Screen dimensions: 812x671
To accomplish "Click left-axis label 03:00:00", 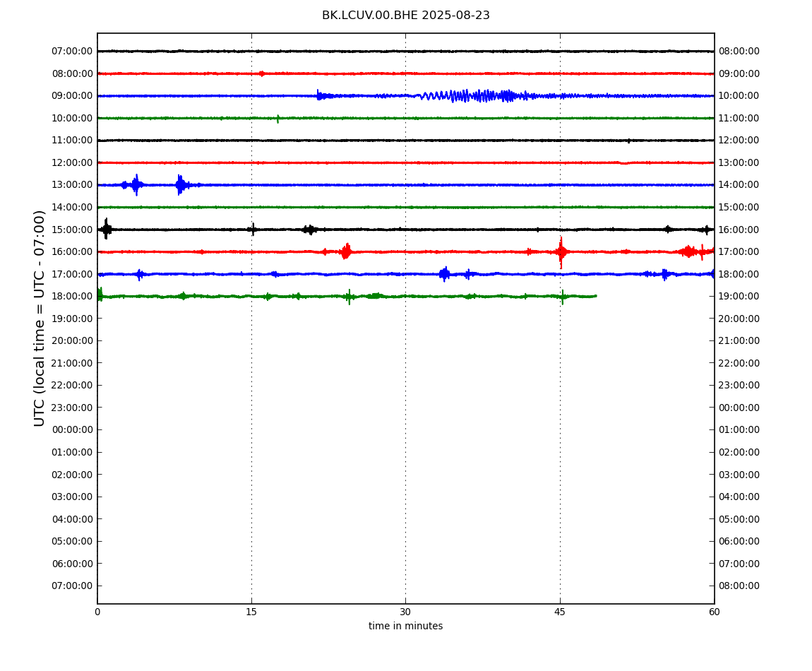I will click(x=72, y=497).
